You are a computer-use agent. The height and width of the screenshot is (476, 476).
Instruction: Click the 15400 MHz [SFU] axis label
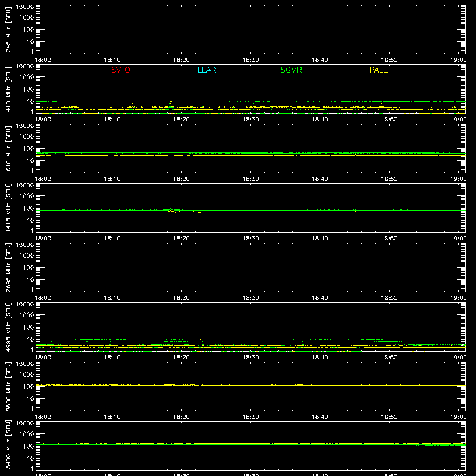pos(8,446)
